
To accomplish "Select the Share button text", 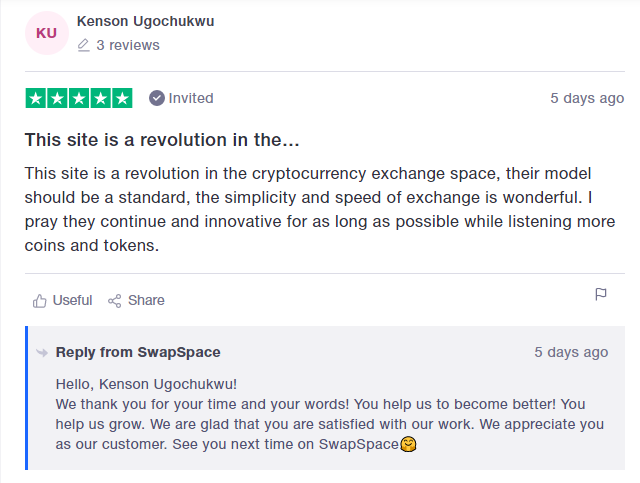I will pyautogui.click(x=146, y=300).
